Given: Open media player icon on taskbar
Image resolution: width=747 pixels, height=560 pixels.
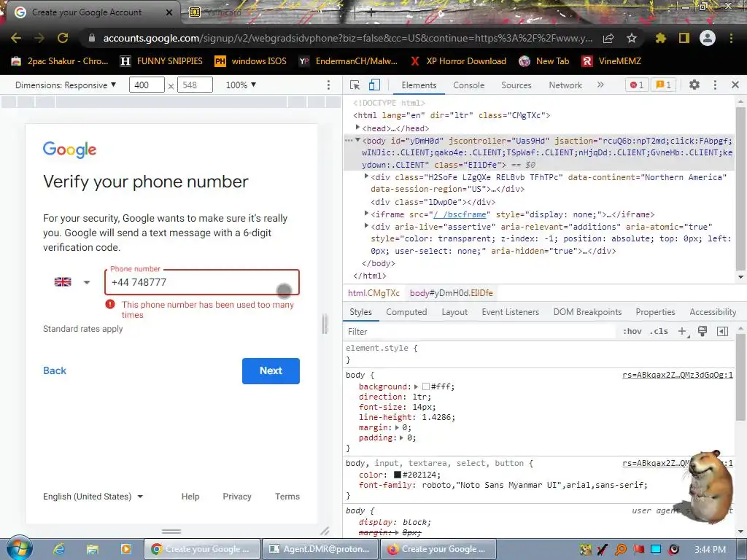Looking at the screenshot, I should [125, 549].
